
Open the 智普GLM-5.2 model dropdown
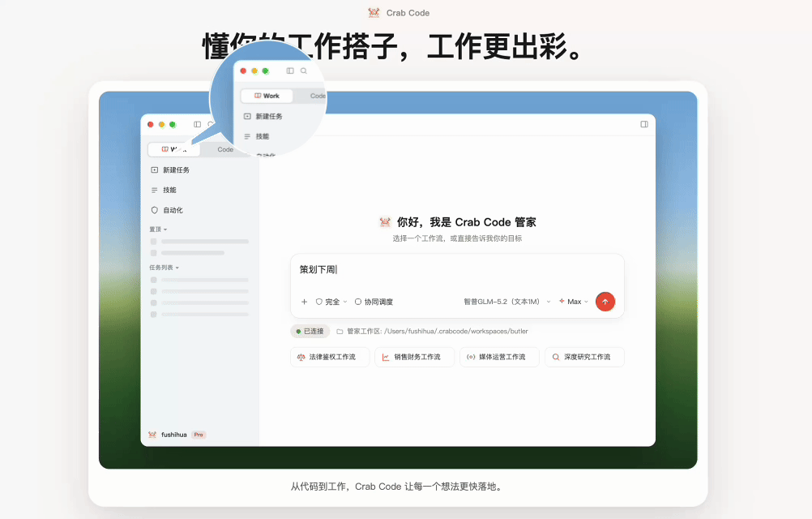[x=507, y=302]
